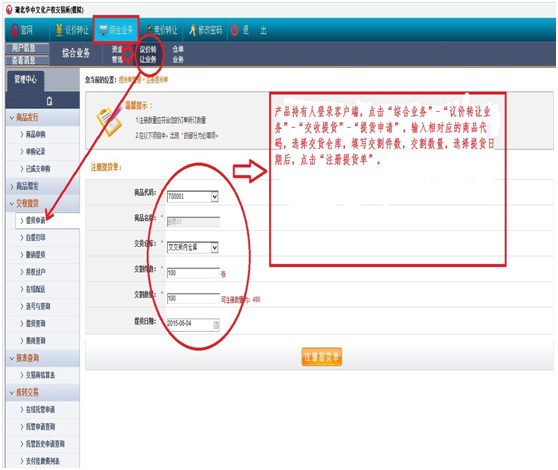
Task: Click the orange 注册提货单 button
Action: [322, 357]
